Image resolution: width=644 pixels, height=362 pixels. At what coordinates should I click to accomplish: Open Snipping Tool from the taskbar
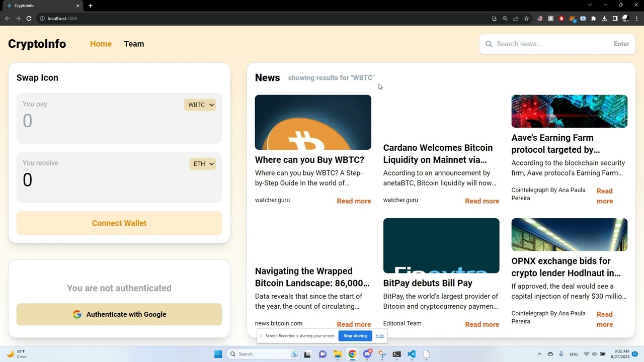point(382,354)
